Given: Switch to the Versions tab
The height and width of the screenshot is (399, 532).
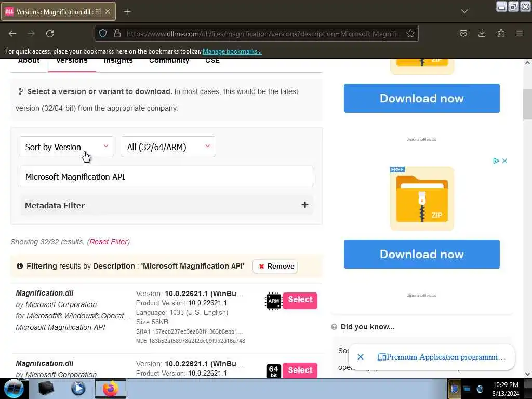Looking at the screenshot, I should click(72, 61).
